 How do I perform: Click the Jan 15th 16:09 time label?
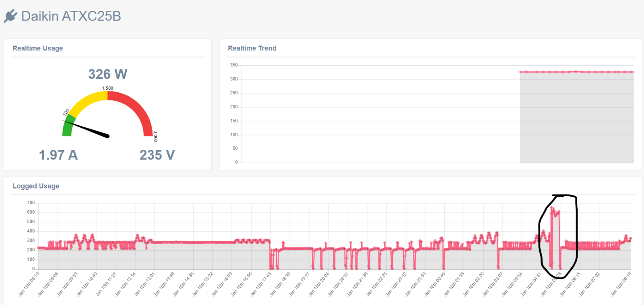click(222, 284)
